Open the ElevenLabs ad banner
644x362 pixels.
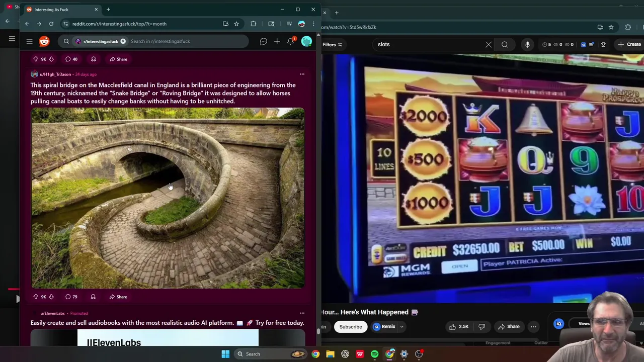coord(168,338)
